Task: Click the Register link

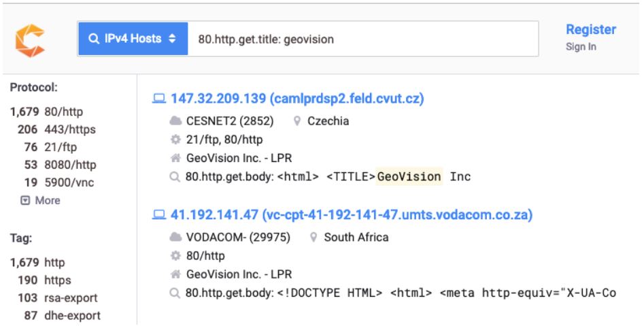Action: click(590, 29)
